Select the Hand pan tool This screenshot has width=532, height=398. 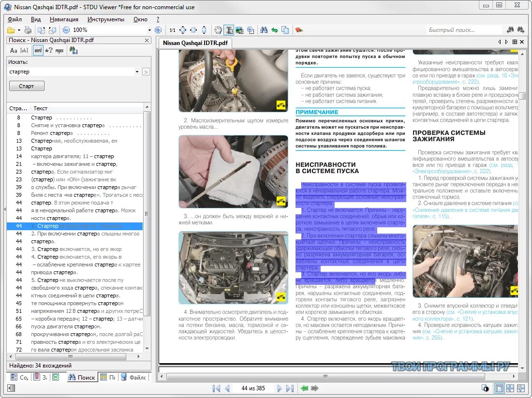[218, 30]
